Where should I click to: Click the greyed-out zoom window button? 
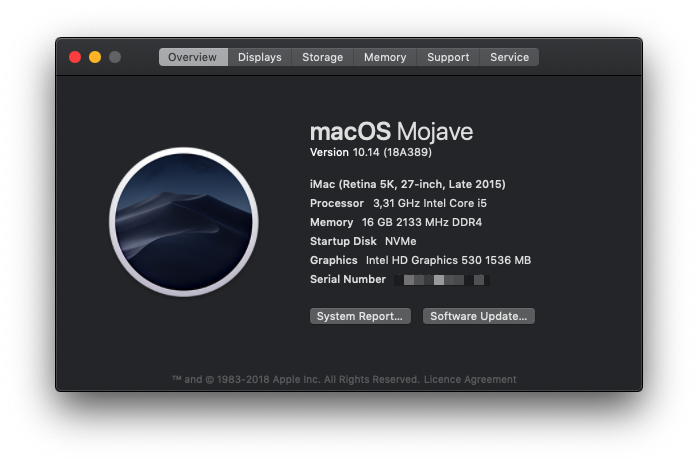[x=115, y=57]
